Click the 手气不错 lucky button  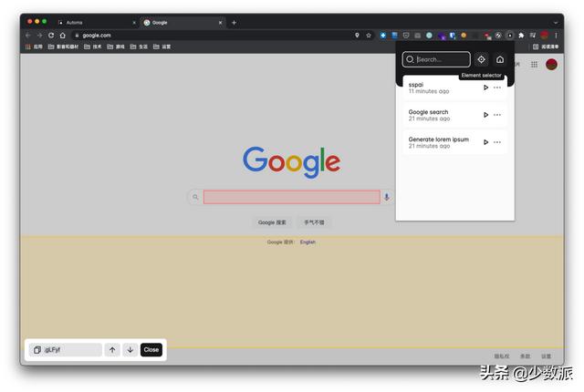(x=314, y=222)
